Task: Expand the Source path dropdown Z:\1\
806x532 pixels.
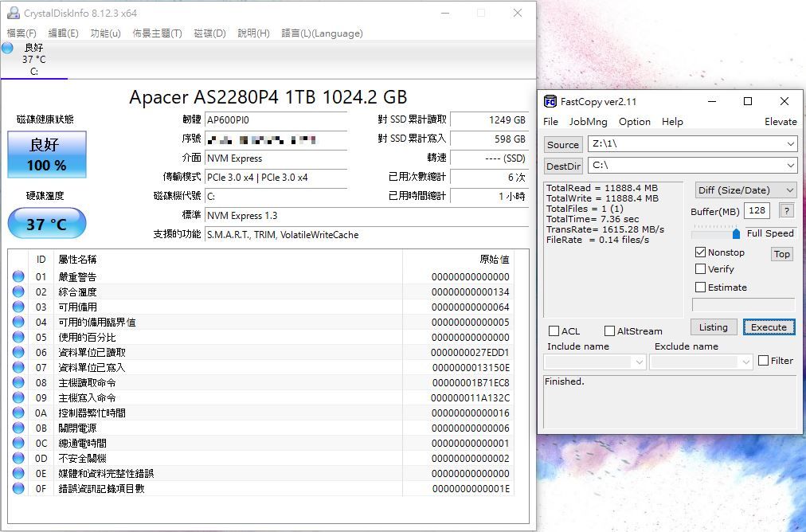Action: (791, 144)
